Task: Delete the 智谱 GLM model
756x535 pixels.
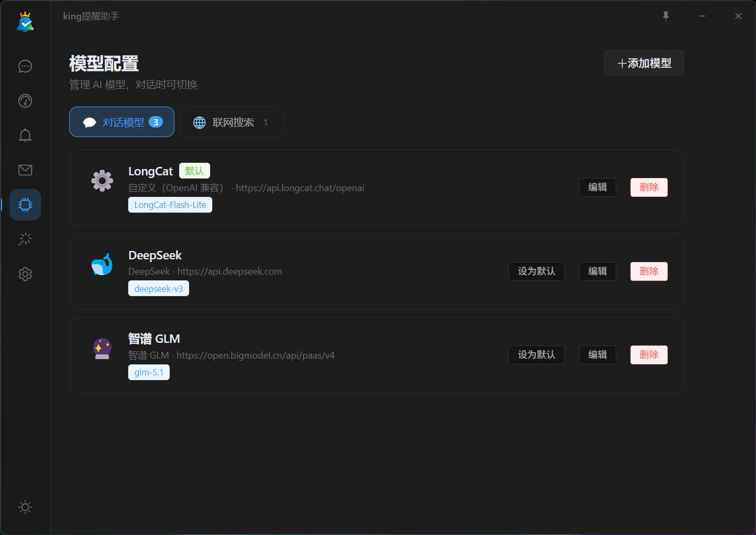Action: [x=649, y=355]
